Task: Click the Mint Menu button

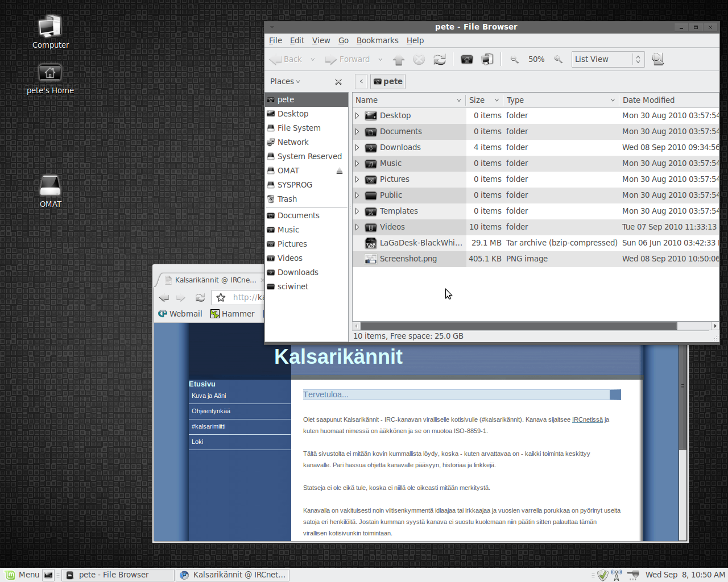Action: 23,575
